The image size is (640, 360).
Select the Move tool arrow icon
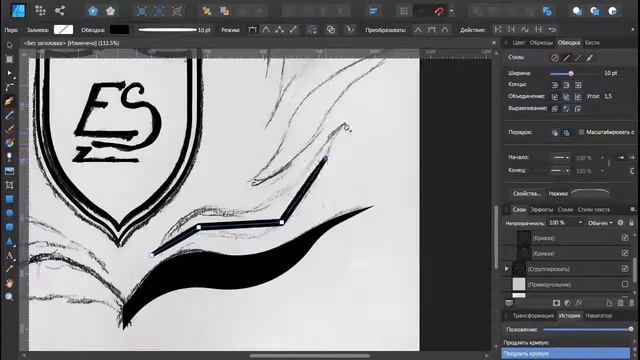pyautogui.click(x=9, y=45)
